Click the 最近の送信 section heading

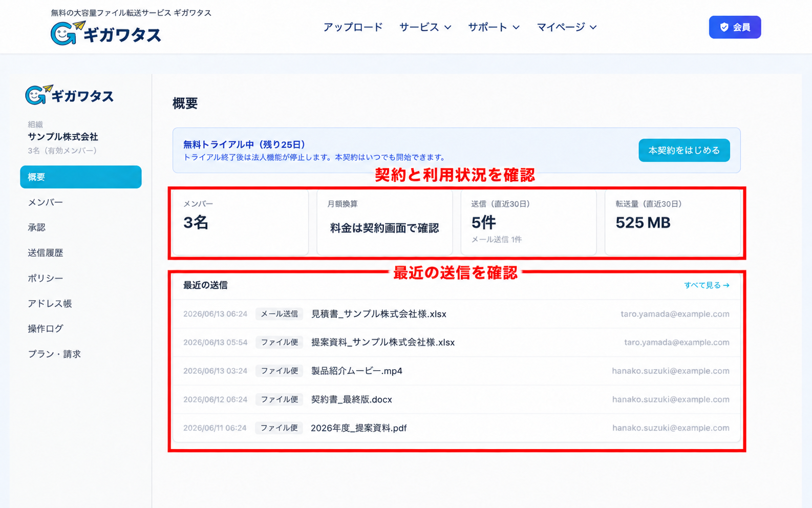[205, 285]
